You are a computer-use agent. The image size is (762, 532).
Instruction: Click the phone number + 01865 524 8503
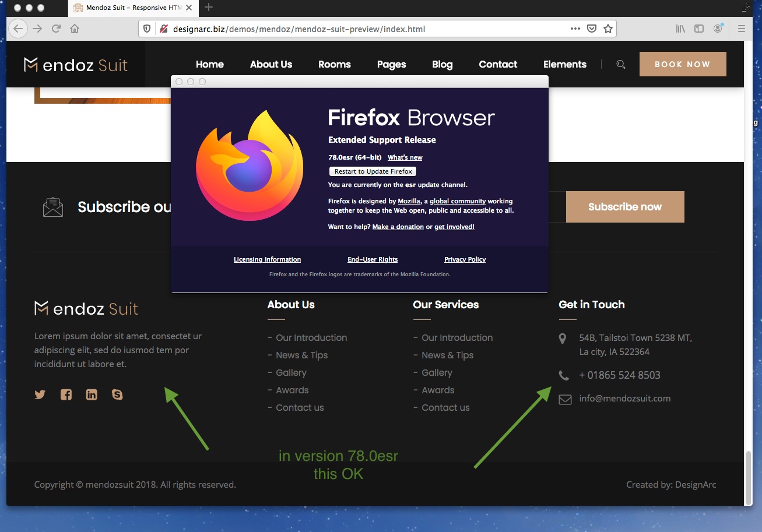pos(620,375)
